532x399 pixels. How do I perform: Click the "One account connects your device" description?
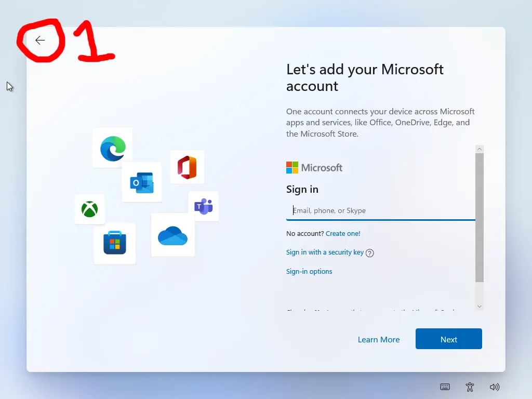coord(380,123)
